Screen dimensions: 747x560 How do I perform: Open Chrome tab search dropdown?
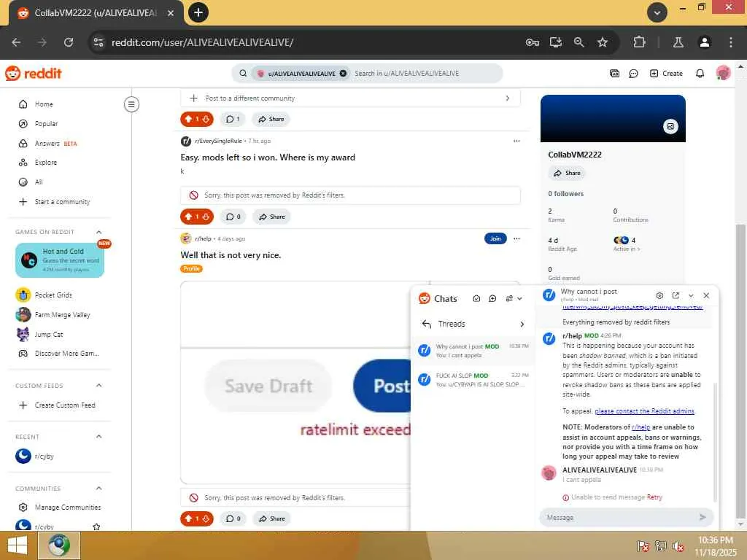(657, 12)
